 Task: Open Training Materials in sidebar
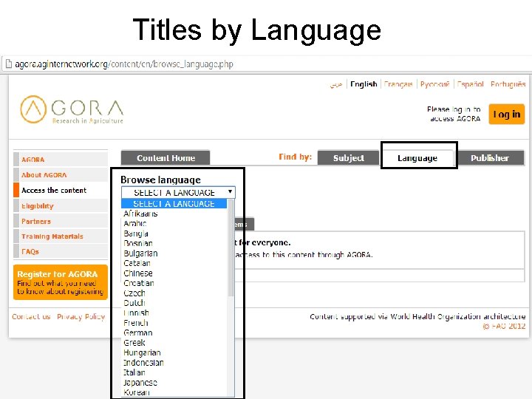[61, 236]
